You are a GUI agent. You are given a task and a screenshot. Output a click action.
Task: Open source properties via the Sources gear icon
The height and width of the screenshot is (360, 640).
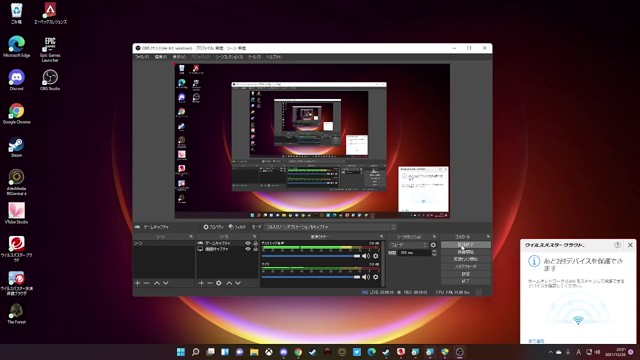click(219, 283)
